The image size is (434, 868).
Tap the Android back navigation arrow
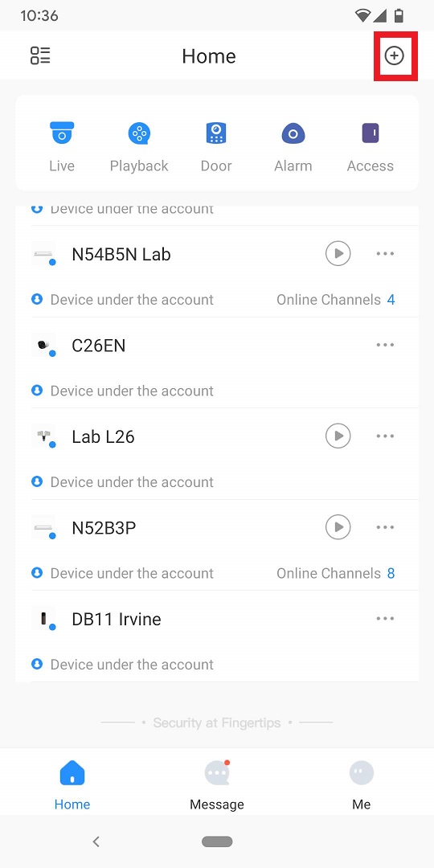point(96,841)
